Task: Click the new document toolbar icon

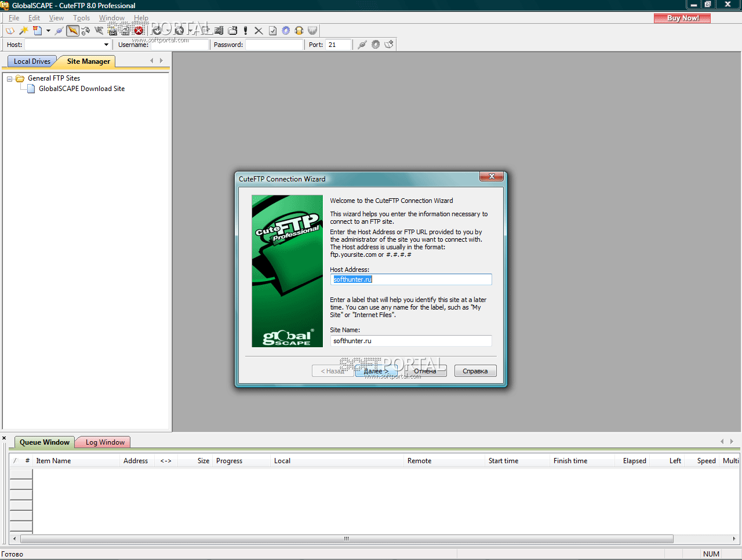Action: (38, 31)
